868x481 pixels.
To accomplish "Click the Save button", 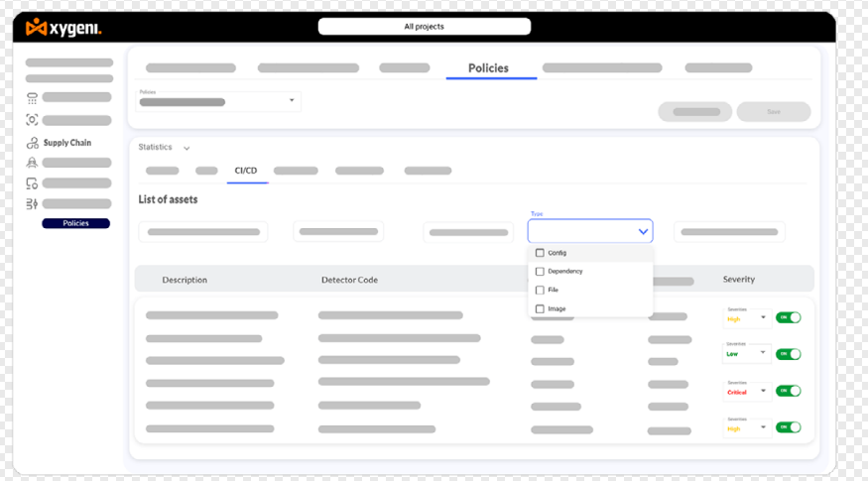I will [x=773, y=112].
